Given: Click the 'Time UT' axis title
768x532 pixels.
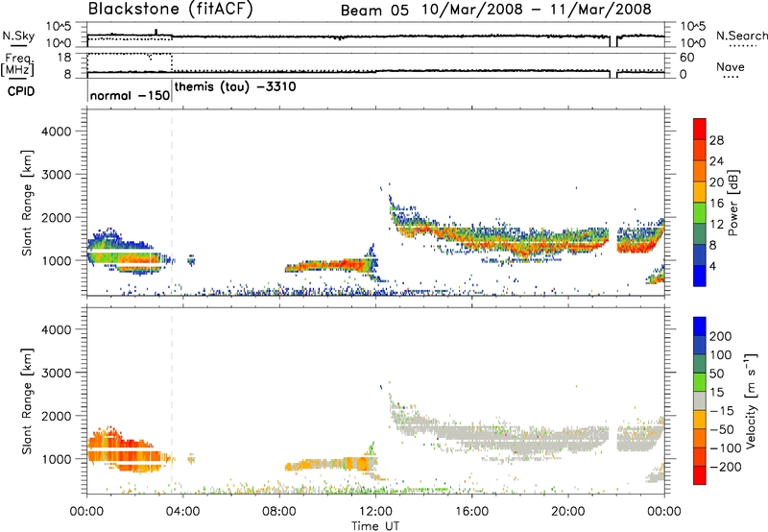Looking at the screenshot, I should (375, 526).
